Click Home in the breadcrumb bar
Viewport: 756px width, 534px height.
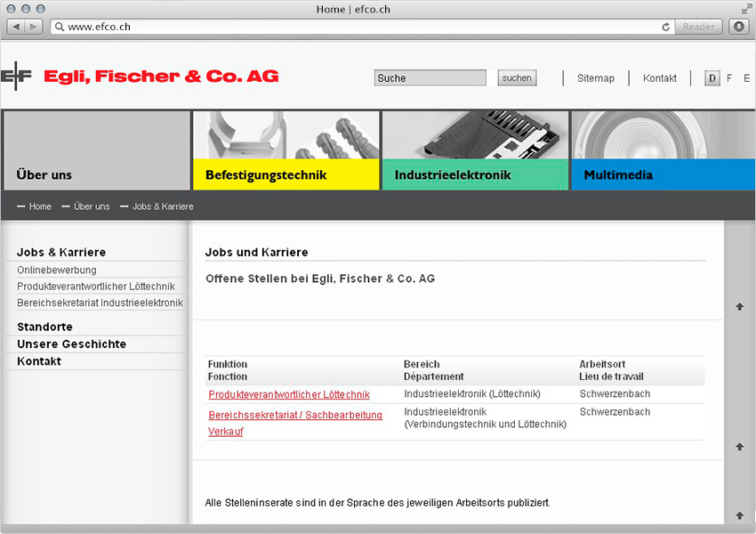tap(40, 206)
